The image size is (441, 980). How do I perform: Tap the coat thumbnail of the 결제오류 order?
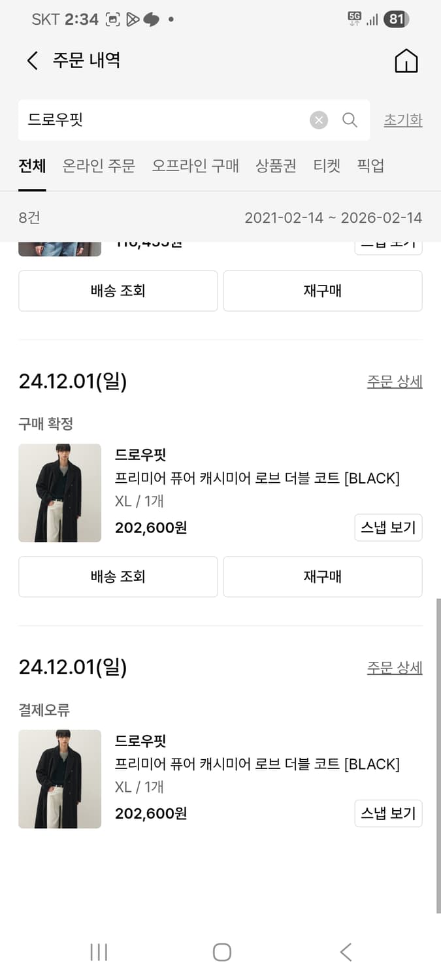coord(59,779)
